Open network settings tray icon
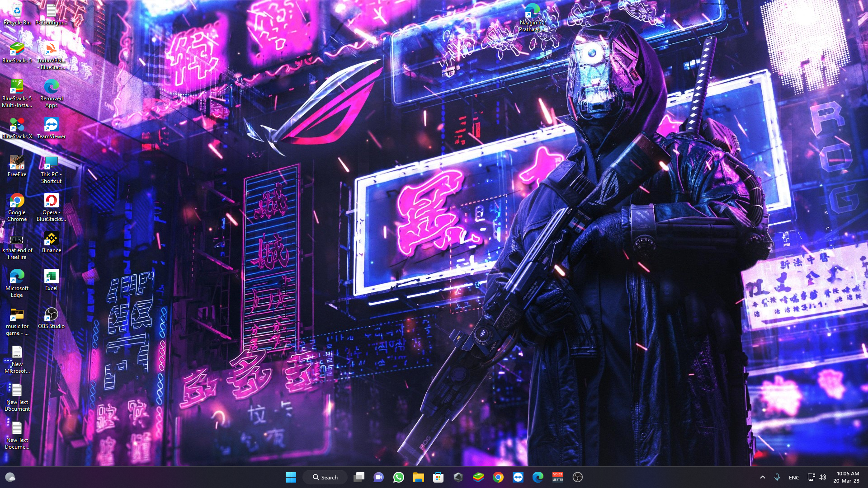Image resolution: width=868 pixels, height=488 pixels. coord(811,477)
